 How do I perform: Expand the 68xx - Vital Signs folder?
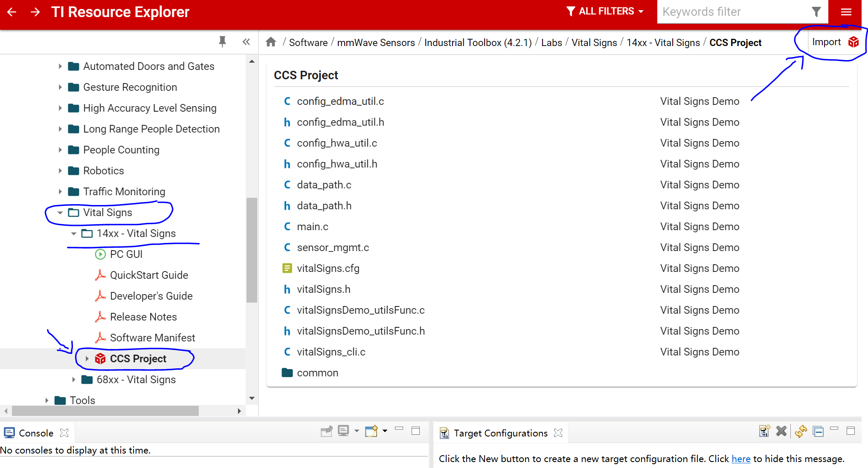click(74, 379)
